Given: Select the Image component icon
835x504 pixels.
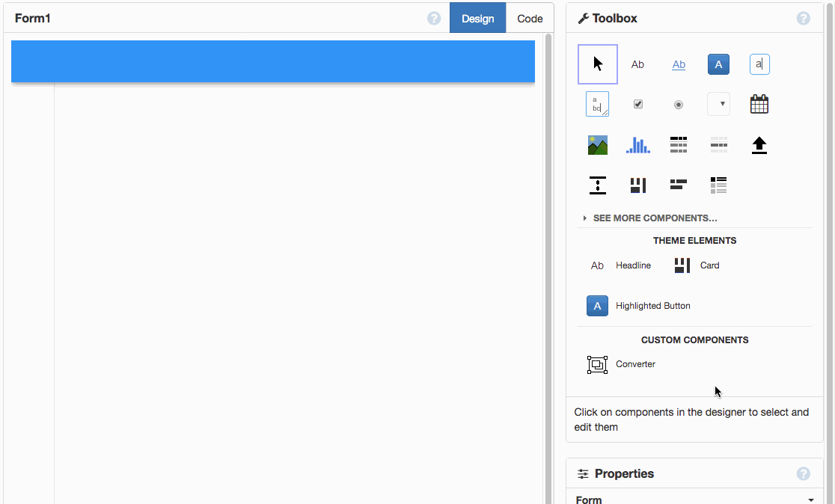Looking at the screenshot, I should pos(598,145).
